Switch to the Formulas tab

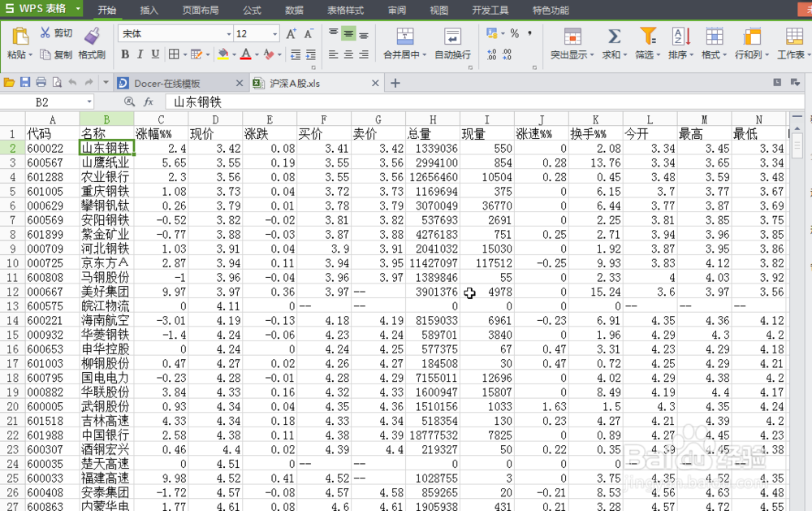(x=253, y=10)
